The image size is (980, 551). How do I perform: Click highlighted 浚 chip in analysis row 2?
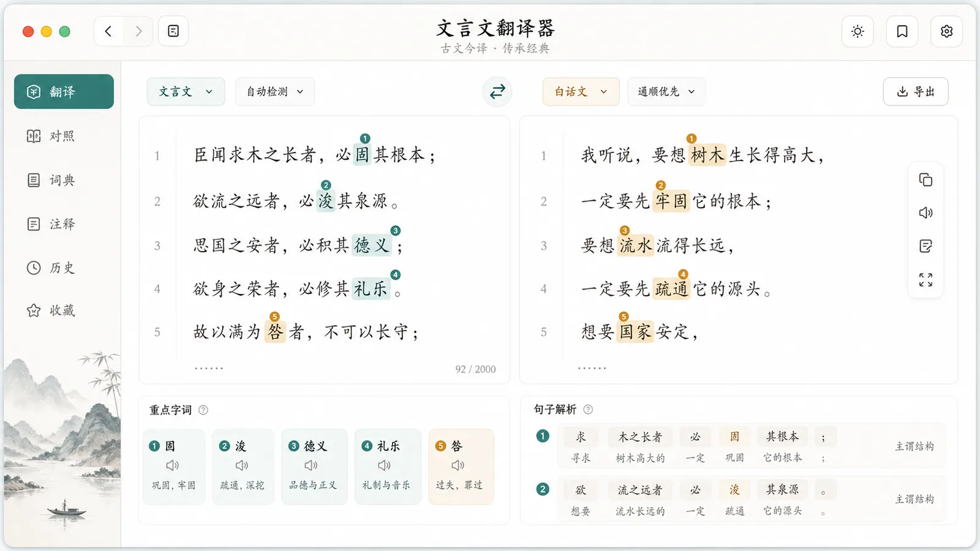[734, 490]
